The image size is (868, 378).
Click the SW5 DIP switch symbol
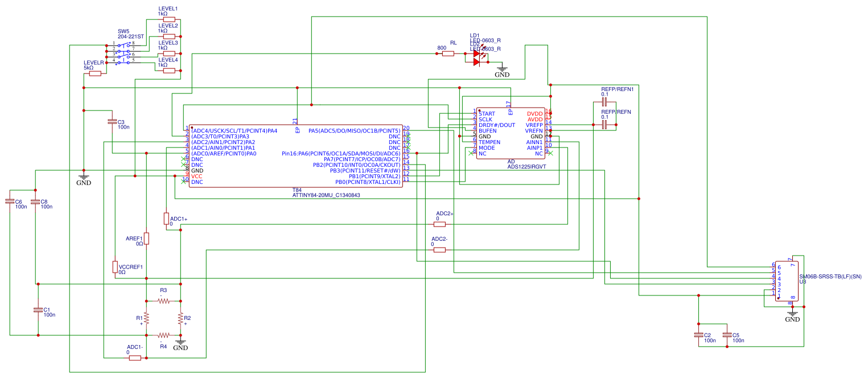(124, 54)
